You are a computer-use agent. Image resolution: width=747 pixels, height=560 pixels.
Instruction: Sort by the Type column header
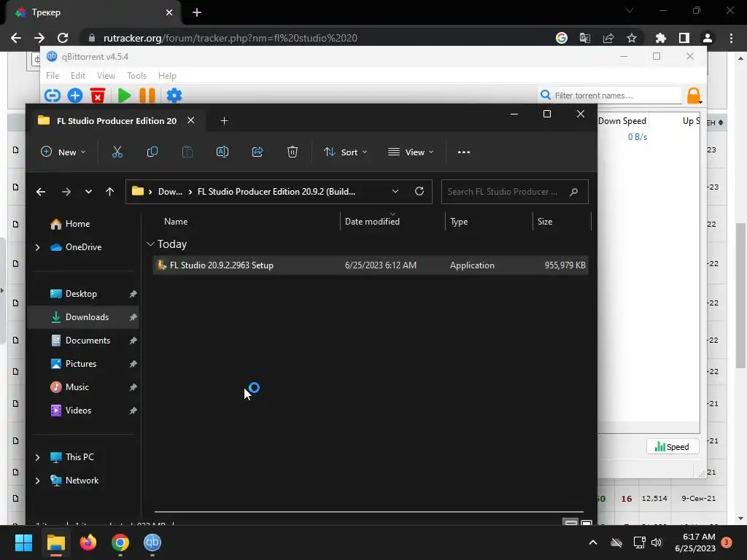coord(459,222)
